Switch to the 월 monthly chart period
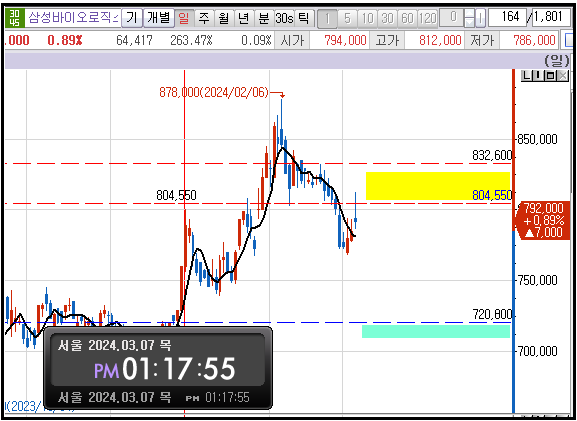 pos(223,18)
